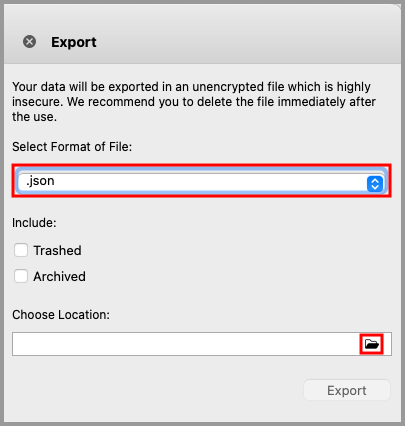
Task: Close the Export dialog with X icon
Action: pos(29,42)
